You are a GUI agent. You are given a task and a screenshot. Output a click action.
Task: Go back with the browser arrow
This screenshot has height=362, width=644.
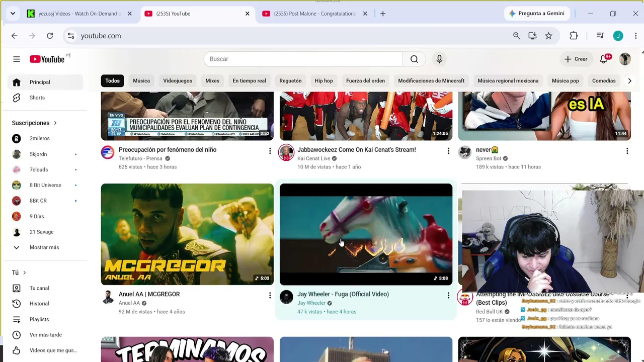point(15,36)
